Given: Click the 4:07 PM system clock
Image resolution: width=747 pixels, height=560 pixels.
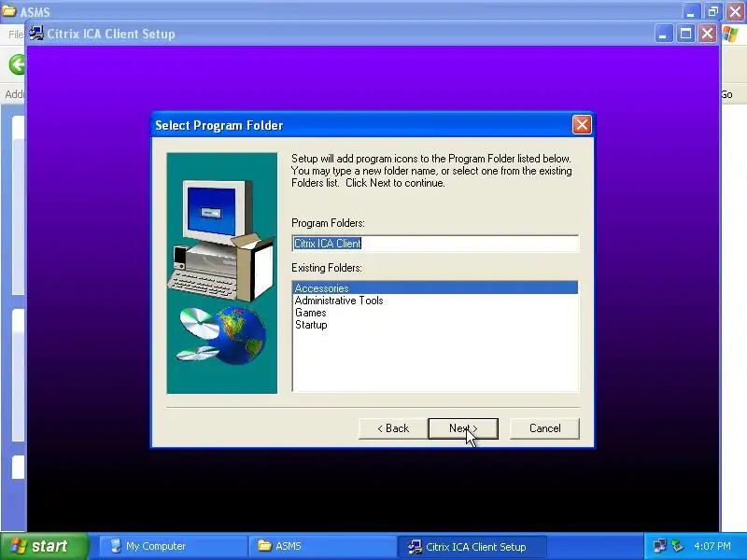Looking at the screenshot, I should (x=712, y=546).
